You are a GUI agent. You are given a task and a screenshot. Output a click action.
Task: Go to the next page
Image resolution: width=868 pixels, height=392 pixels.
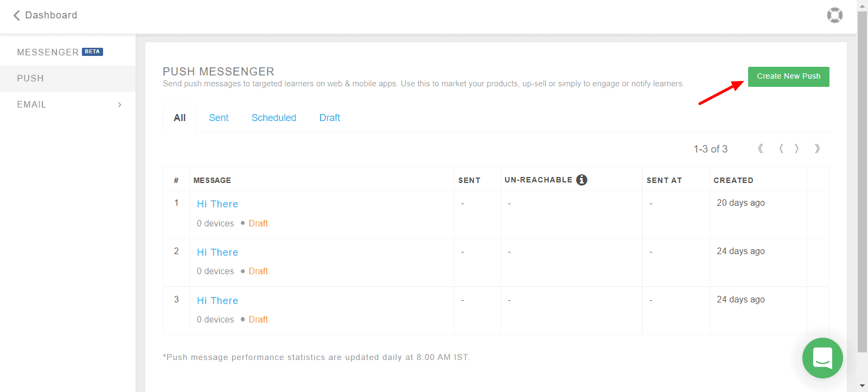(797, 149)
